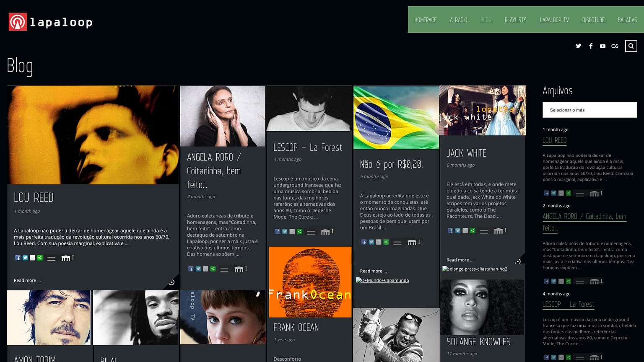Open the YouTube channel icon in header
644x362 pixels.
[602, 46]
